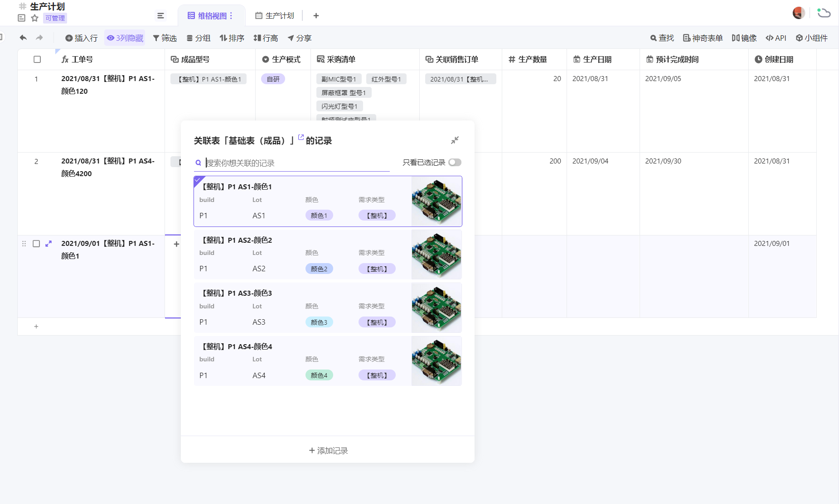Open the 维格视图 options menu
The image size is (839, 504).
(232, 15)
